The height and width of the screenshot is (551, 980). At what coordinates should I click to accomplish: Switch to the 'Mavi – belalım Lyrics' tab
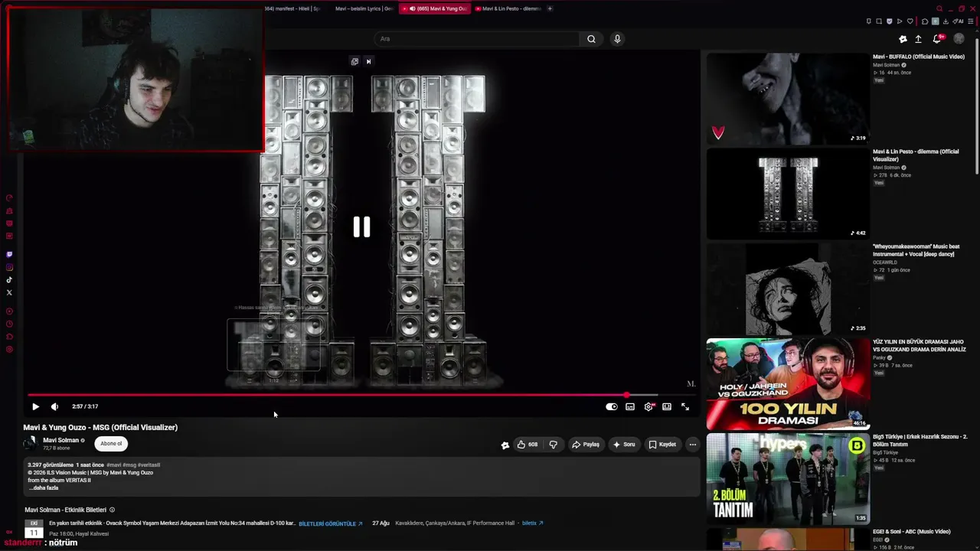point(364,8)
